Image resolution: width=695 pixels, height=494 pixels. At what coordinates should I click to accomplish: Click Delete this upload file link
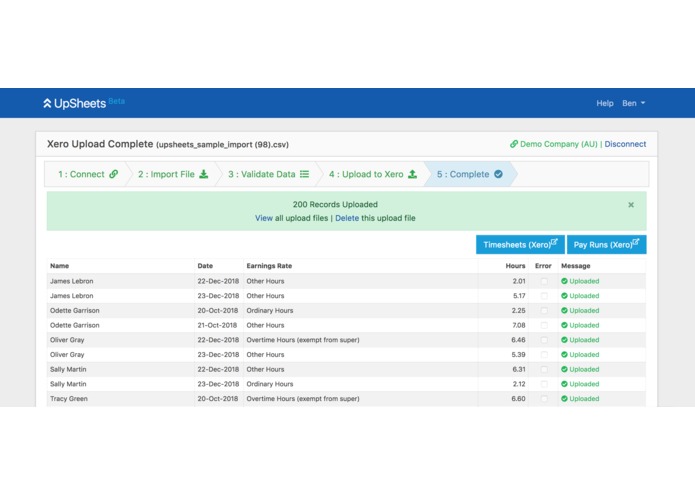[347, 218]
